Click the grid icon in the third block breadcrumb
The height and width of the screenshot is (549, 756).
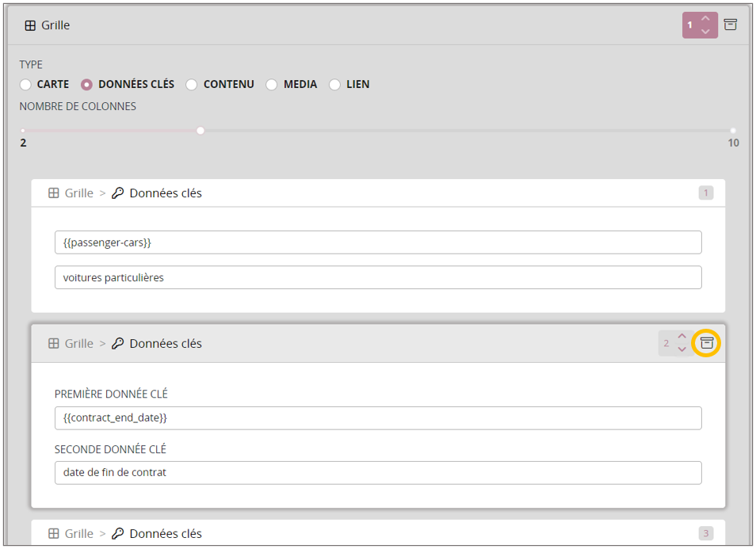tap(54, 534)
